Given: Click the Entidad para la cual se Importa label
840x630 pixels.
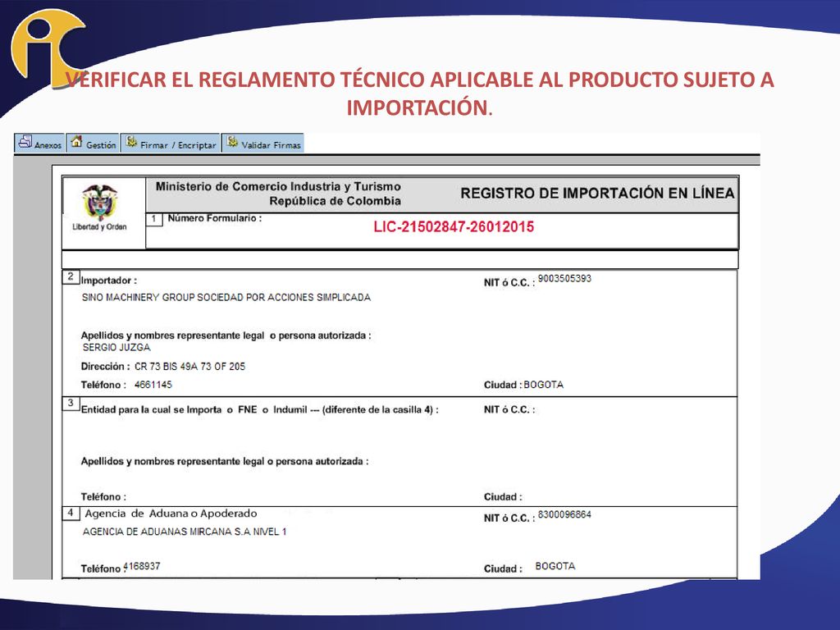Looking at the screenshot, I should click(260, 410).
